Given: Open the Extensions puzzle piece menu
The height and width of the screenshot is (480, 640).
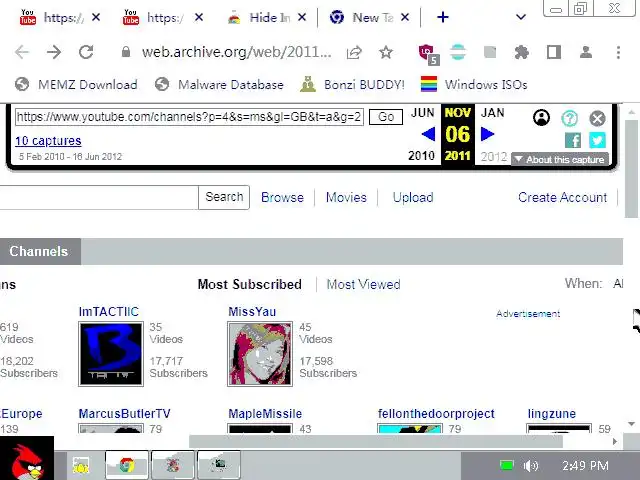Looking at the screenshot, I should [522, 52].
